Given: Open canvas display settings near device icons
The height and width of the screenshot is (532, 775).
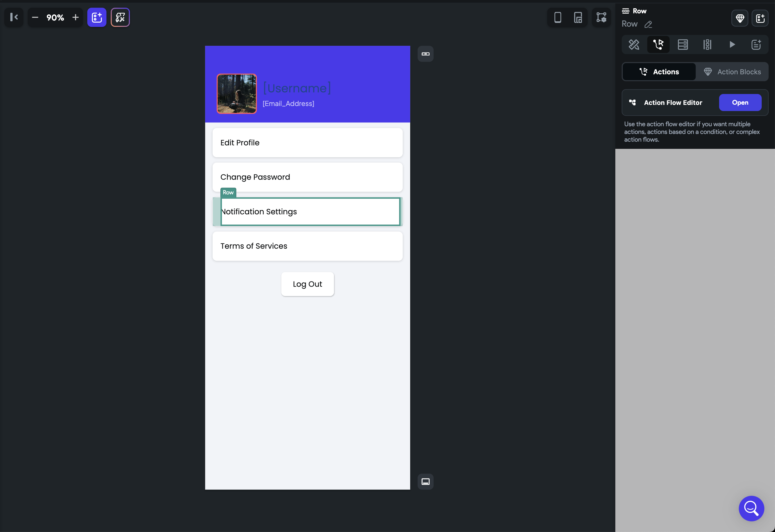Looking at the screenshot, I should [x=601, y=17].
